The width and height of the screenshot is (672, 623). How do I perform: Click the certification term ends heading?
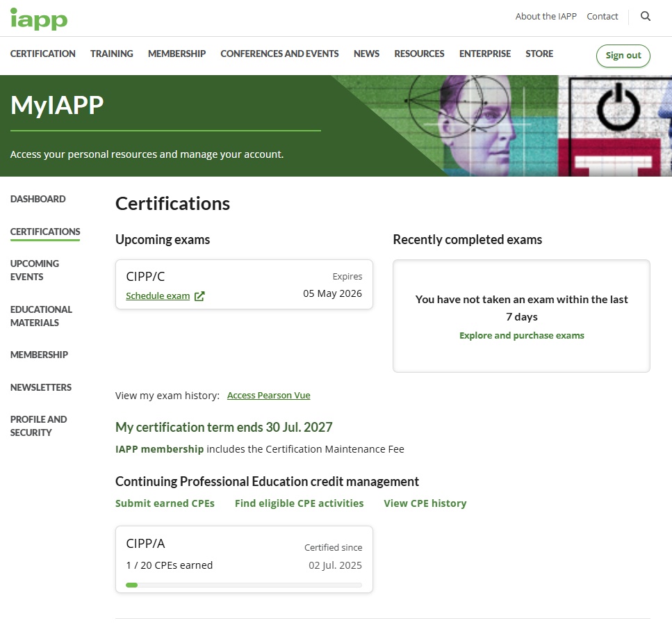(224, 428)
